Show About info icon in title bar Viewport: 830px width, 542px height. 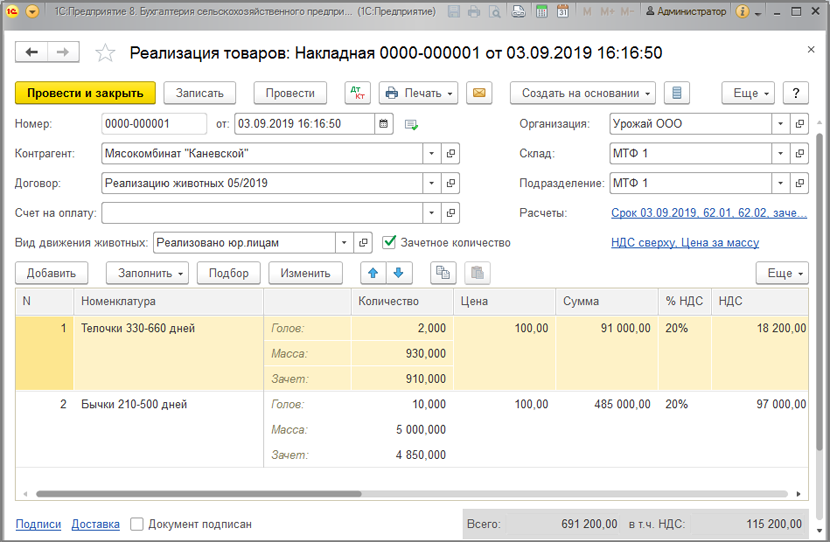743,11
